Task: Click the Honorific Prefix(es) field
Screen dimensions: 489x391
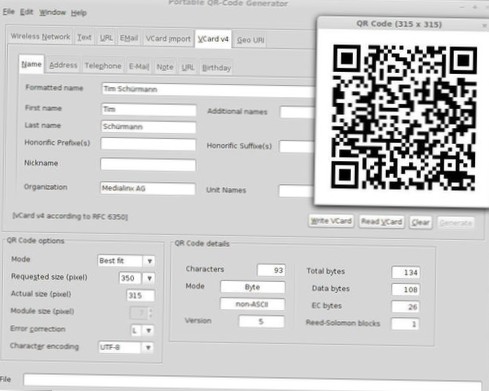Action: click(x=148, y=144)
